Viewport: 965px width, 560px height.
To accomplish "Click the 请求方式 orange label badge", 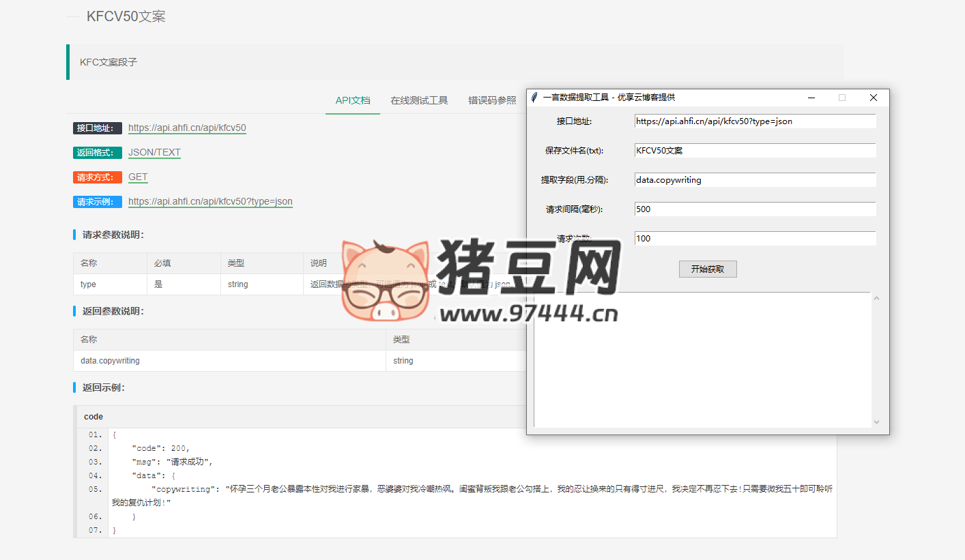I will coord(98,177).
